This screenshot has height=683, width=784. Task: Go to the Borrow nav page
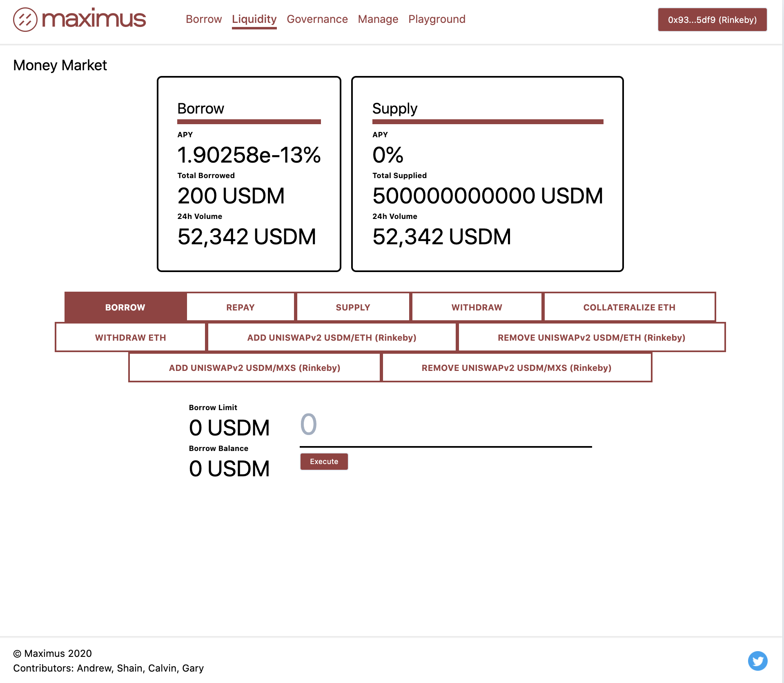tap(203, 19)
